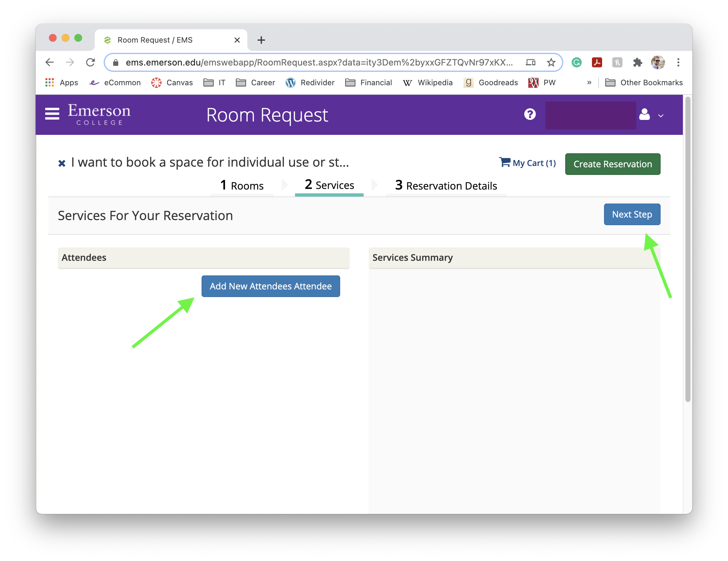This screenshot has width=728, height=561.
Task: Click the Emerson College logo
Action: click(x=99, y=114)
